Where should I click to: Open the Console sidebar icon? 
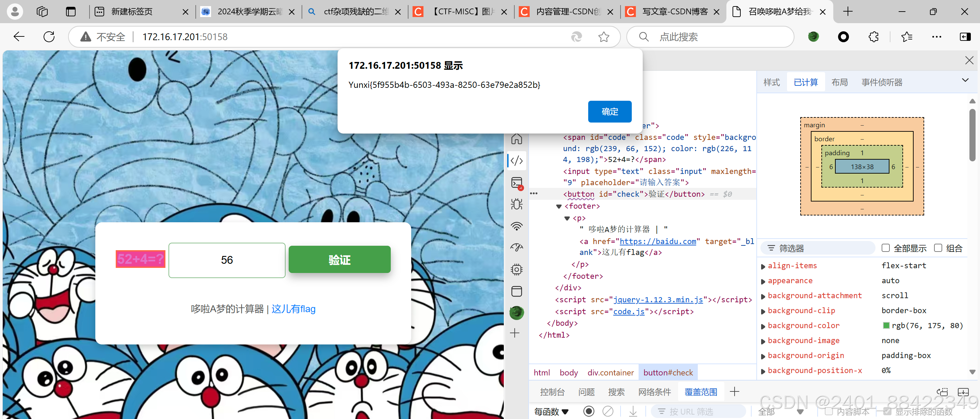pyautogui.click(x=516, y=183)
